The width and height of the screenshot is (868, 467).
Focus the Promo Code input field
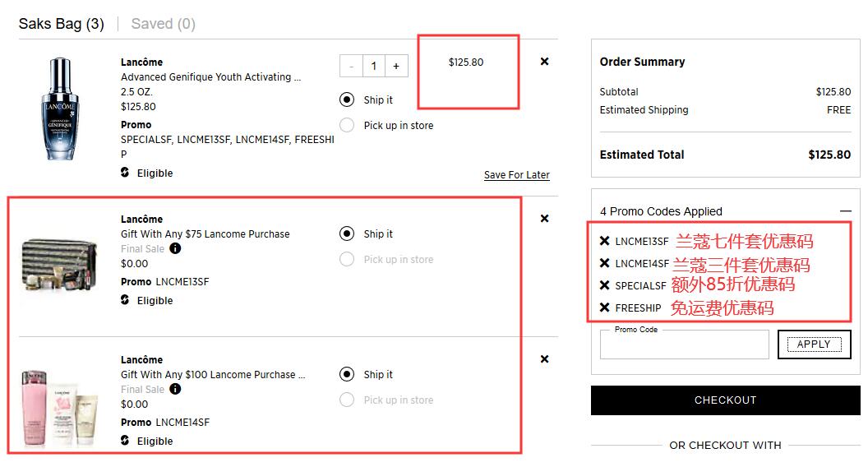coord(684,344)
